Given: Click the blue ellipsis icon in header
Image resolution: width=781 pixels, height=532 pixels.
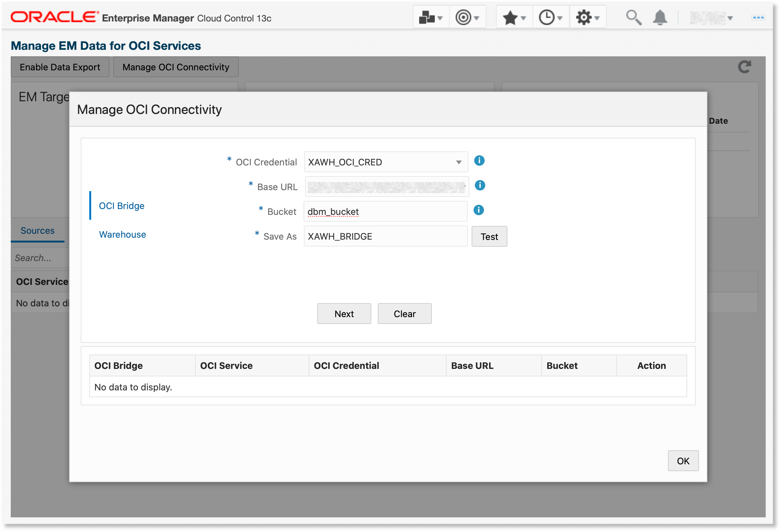Looking at the screenshot, I should [758, 18].
